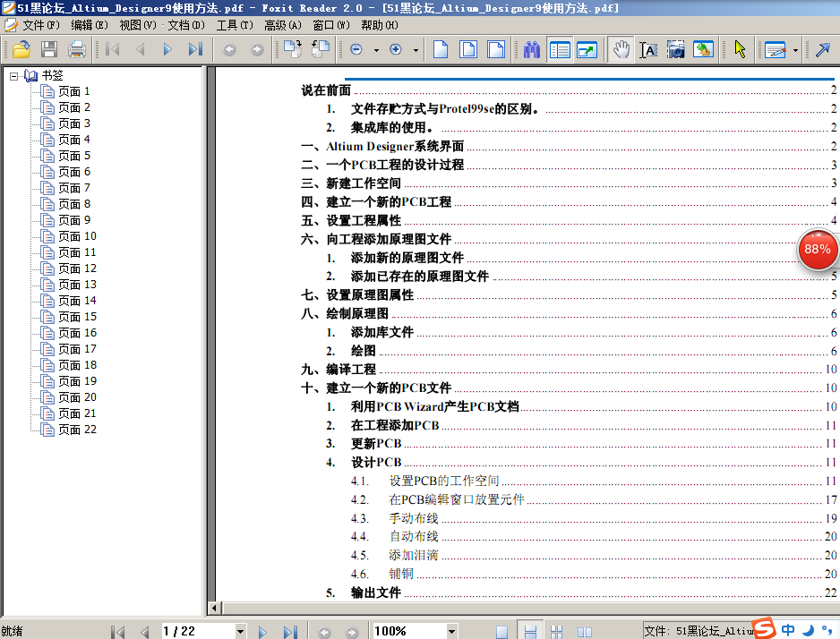This screenshot has width=840, height=639.
Task: Save the document with floppy icon
Action: tap(49, 50)
